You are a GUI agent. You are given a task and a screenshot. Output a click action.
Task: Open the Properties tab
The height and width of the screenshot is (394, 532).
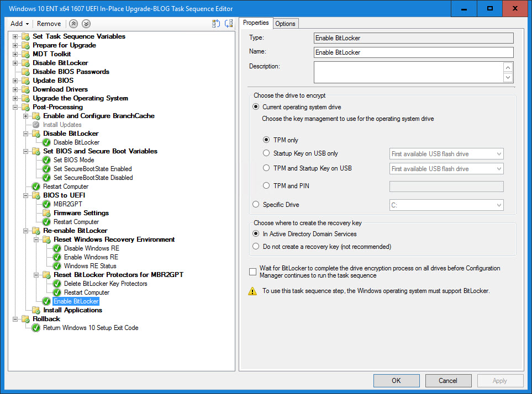click(256, 23)
